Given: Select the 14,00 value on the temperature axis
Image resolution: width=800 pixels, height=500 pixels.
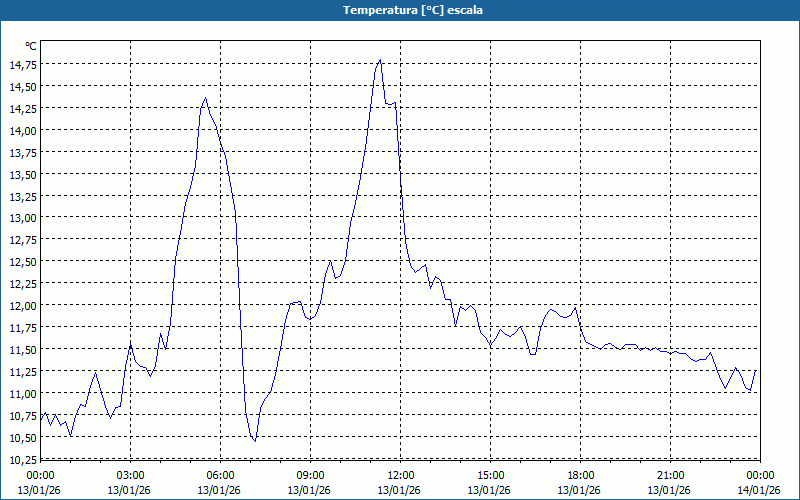Looking at the screenshot, I should click(22, 130).
